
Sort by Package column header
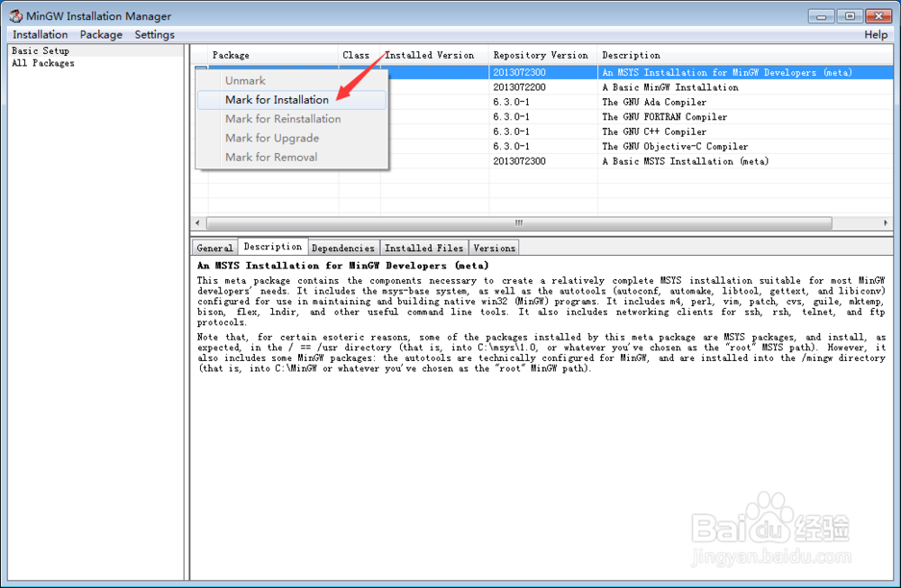(x=273, y=55)
